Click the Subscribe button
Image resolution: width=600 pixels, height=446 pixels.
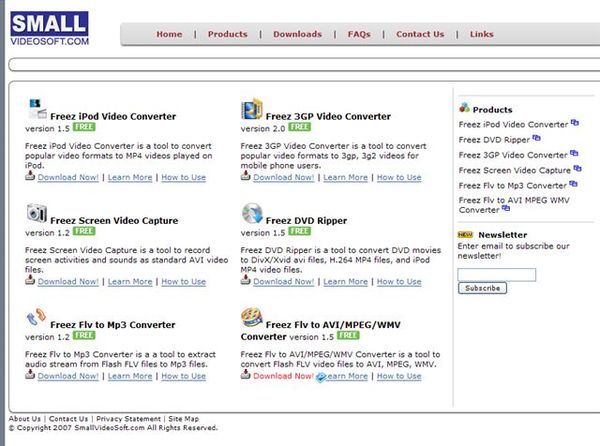(482, 288)
